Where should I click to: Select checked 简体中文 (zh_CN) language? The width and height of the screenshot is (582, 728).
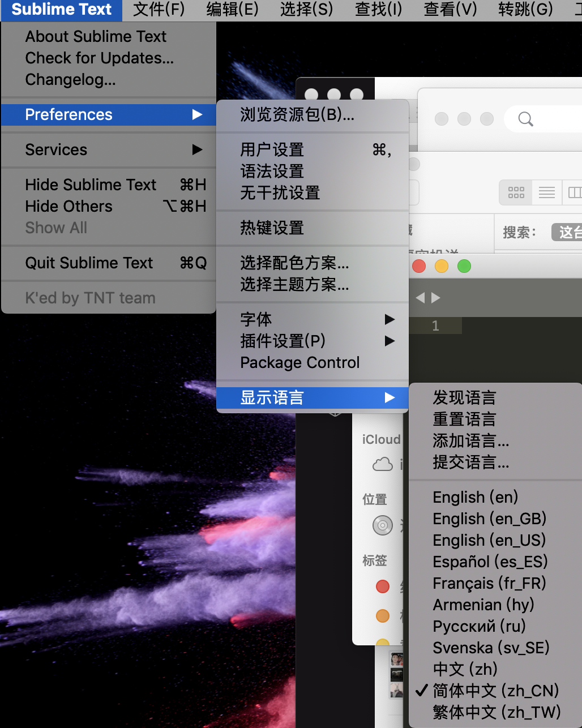pos(495,691)
